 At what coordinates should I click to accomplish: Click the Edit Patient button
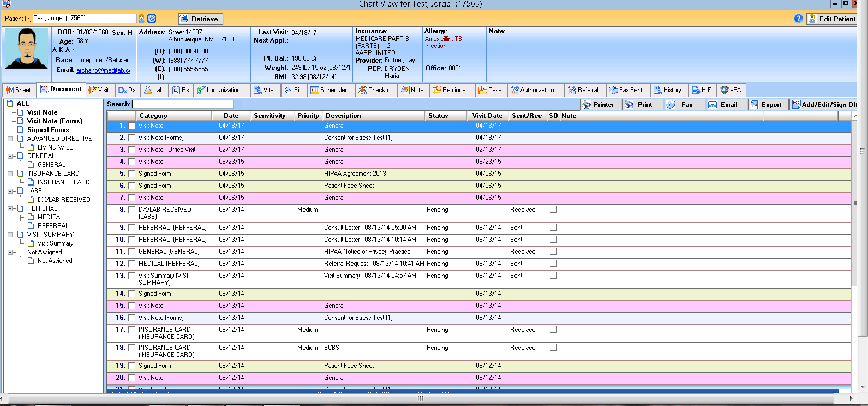831,19
